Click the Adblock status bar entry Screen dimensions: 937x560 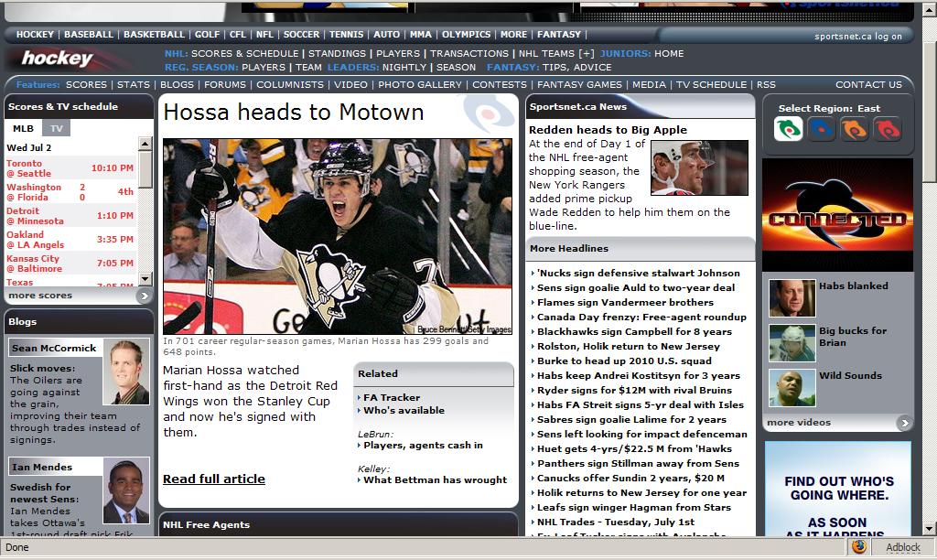903,547
